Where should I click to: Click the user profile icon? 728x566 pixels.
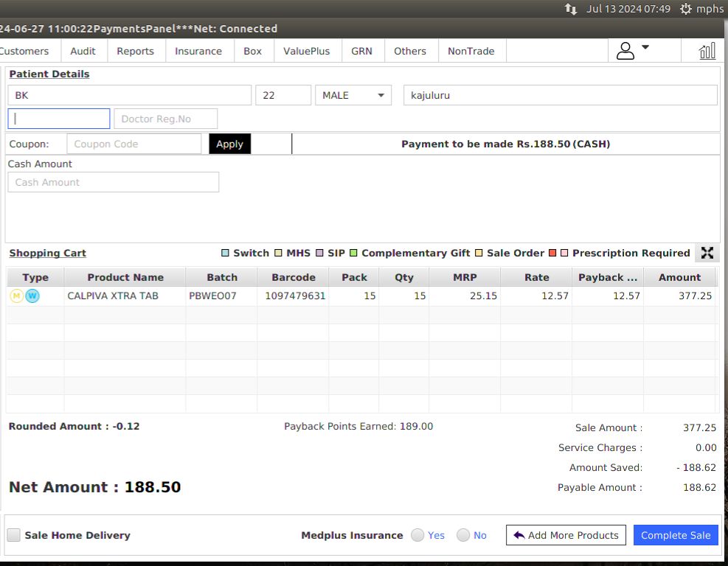(625, 51)
